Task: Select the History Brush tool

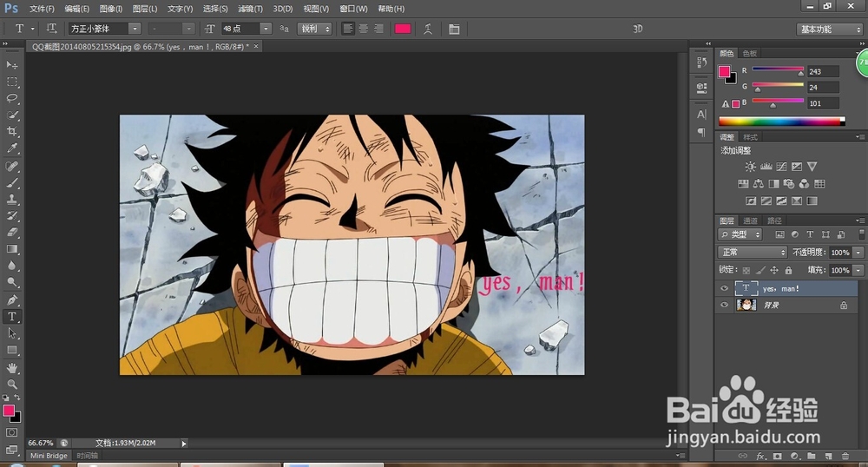Action: tap(11, 216)
